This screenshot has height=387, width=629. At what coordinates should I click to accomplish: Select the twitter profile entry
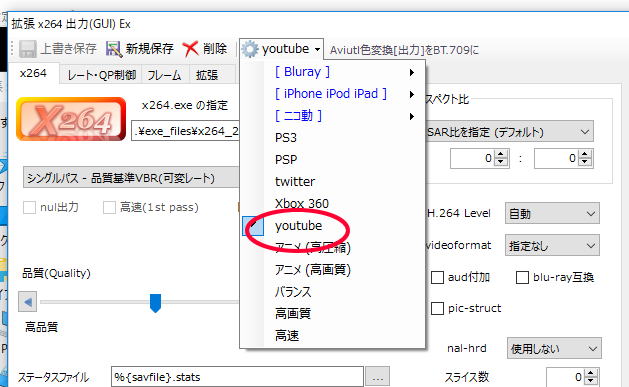coord(295,182)
